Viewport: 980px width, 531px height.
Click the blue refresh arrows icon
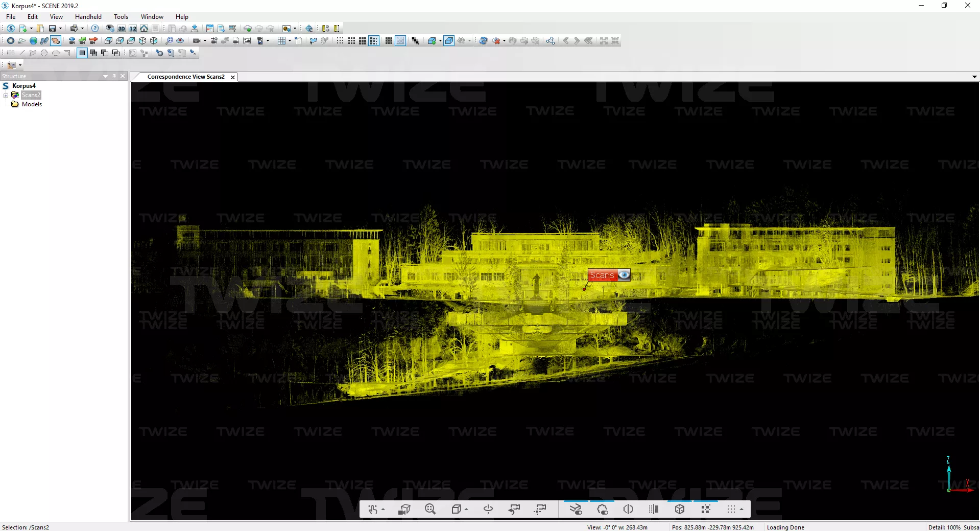483,41
